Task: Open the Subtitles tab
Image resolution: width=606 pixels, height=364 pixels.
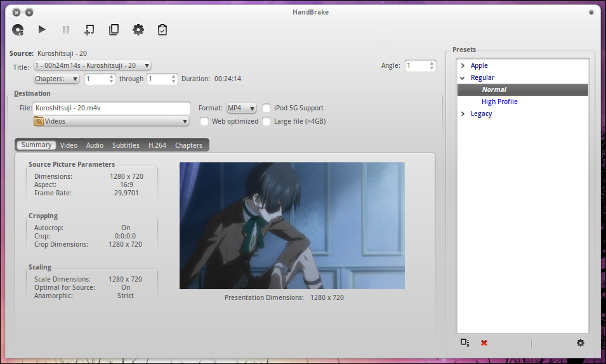Action: click(x=126, y=145)
